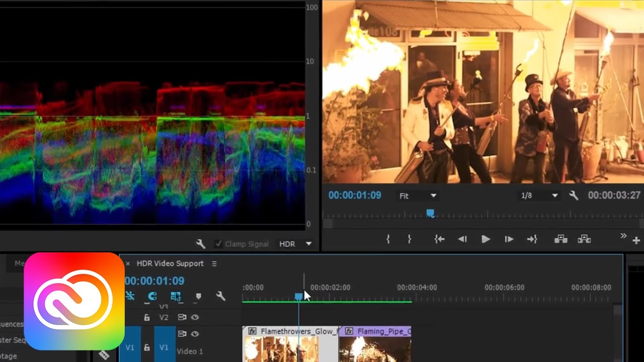The width and height of the screenshot is (644, 362).
Task: Click the timeline panel playhead timecode
Action: pos(154,281)
